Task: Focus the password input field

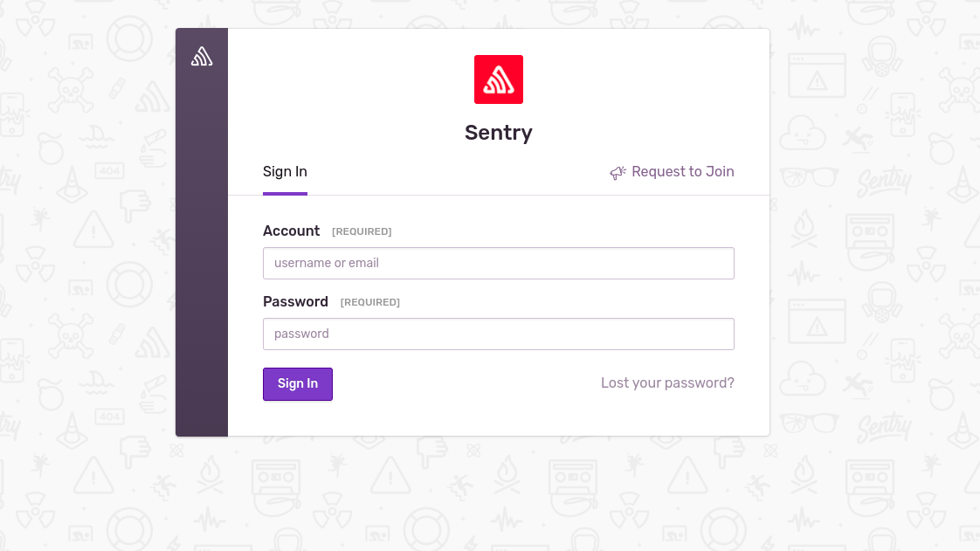Action: point(498,334)
